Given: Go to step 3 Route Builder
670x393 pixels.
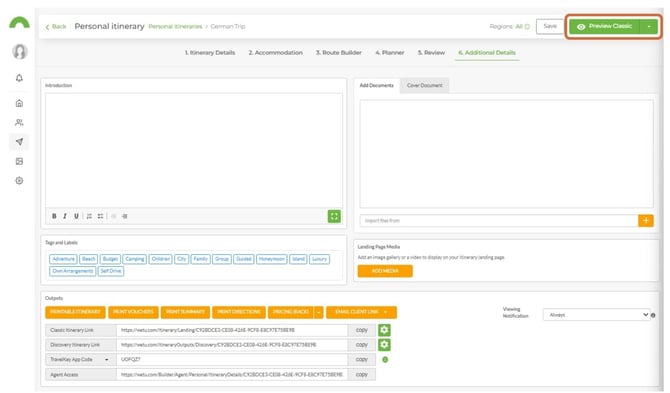Looking at the screenshot, I should 339,53.
